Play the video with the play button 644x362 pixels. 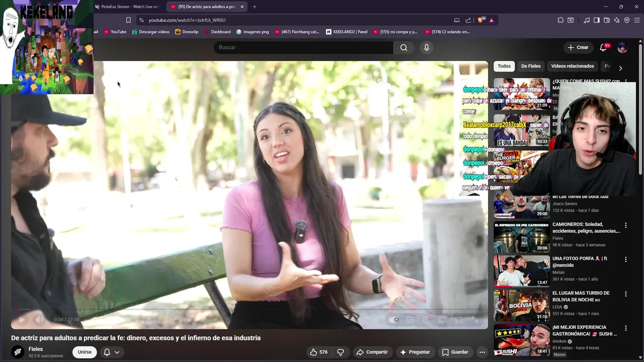point(22,320)
